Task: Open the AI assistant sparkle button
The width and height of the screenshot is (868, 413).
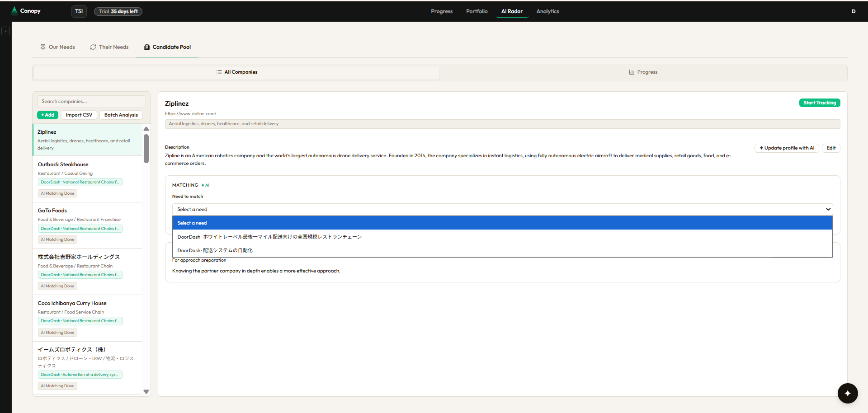Action: (848, 393)
